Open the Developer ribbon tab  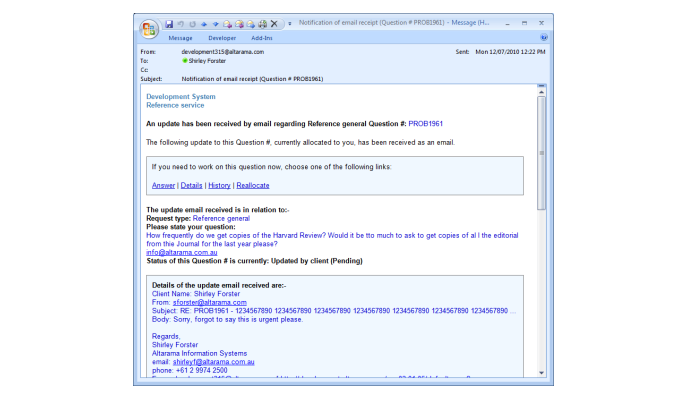click(x=222, y=38)
